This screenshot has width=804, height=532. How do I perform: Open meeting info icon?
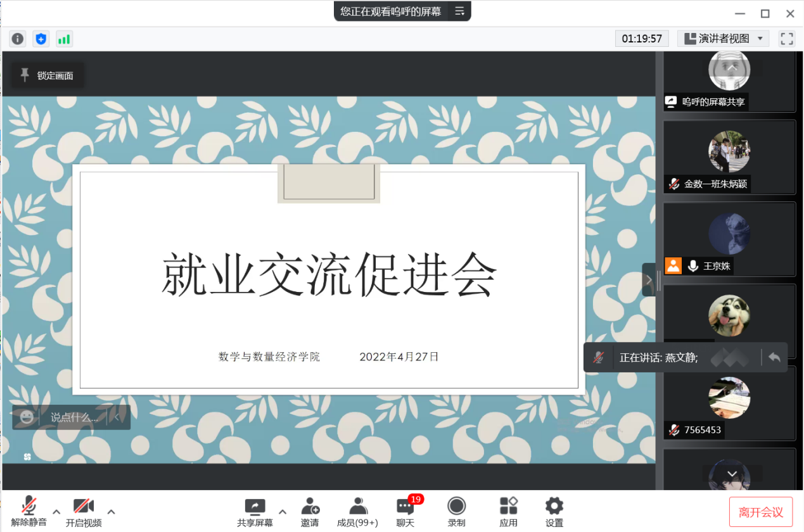click(18, 39)
